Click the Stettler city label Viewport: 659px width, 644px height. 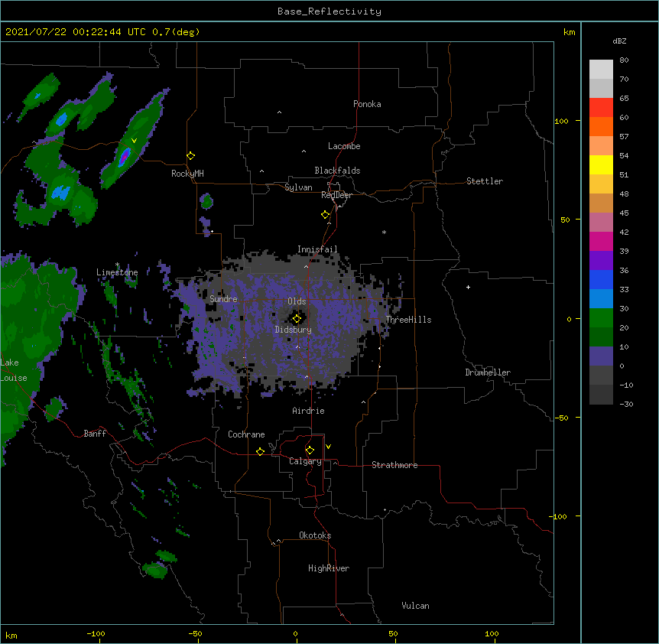click(x=485, y=181)
